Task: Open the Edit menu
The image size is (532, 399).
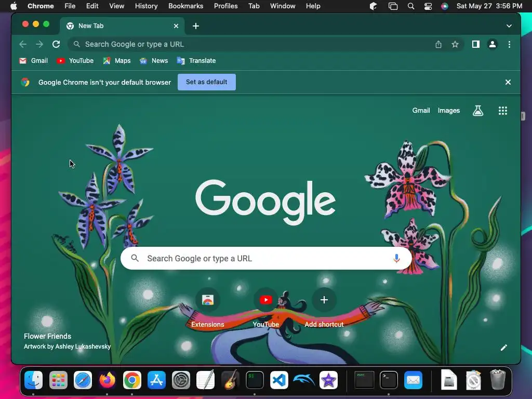Action: [92, 6]
